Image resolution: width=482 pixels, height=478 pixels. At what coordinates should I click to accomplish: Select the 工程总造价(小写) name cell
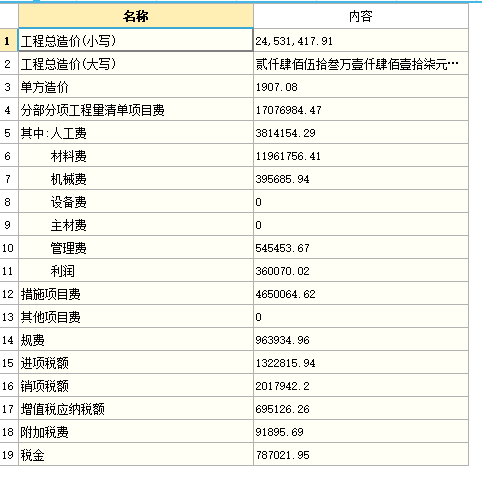[x=136, y=40]
